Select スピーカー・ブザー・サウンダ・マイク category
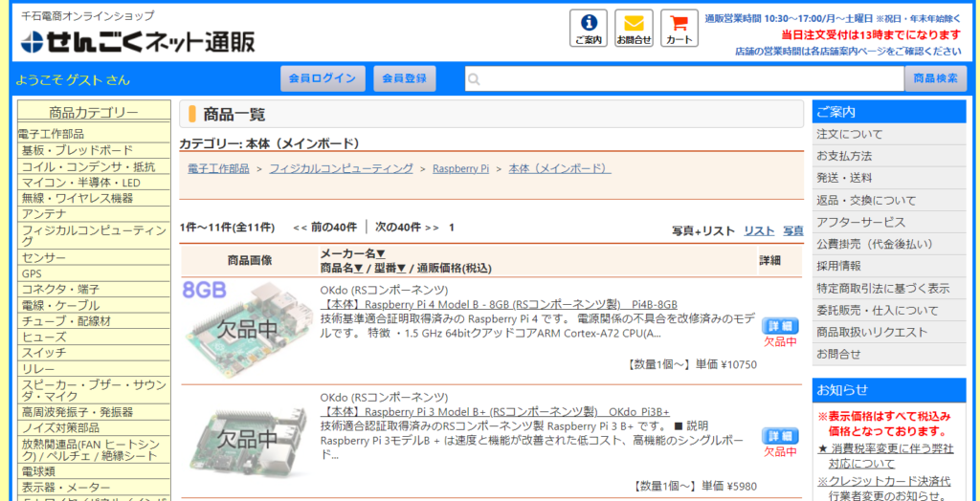 [x=94, y=390]
